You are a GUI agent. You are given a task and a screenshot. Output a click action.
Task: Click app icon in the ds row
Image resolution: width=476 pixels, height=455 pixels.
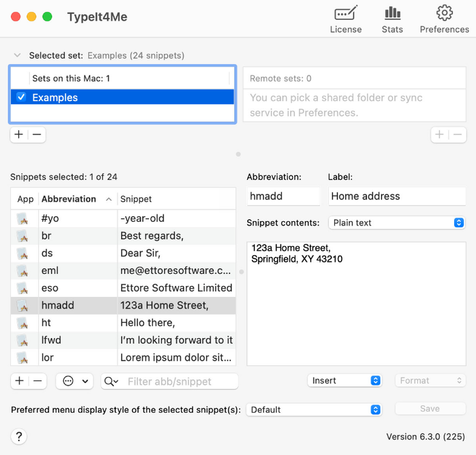pos(23,253)
